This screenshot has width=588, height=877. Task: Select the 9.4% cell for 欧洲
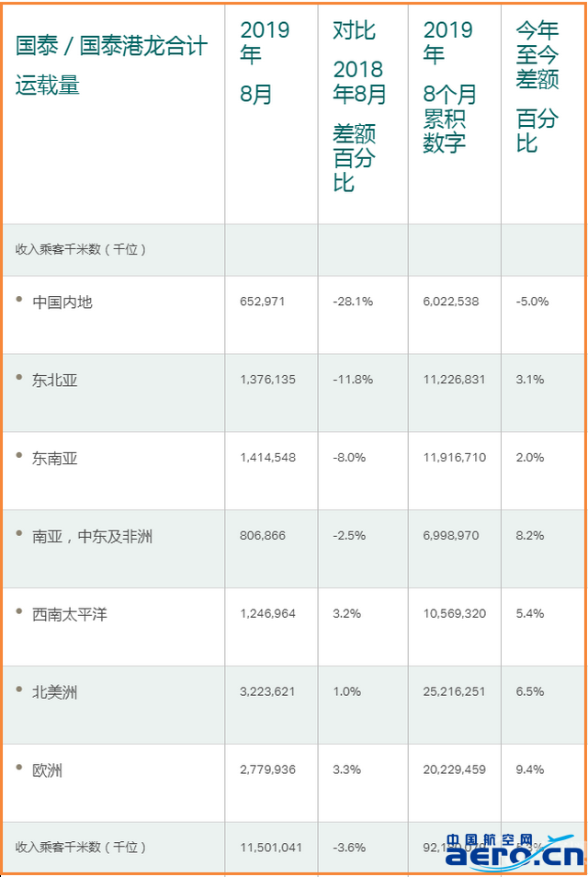point(530,769)
